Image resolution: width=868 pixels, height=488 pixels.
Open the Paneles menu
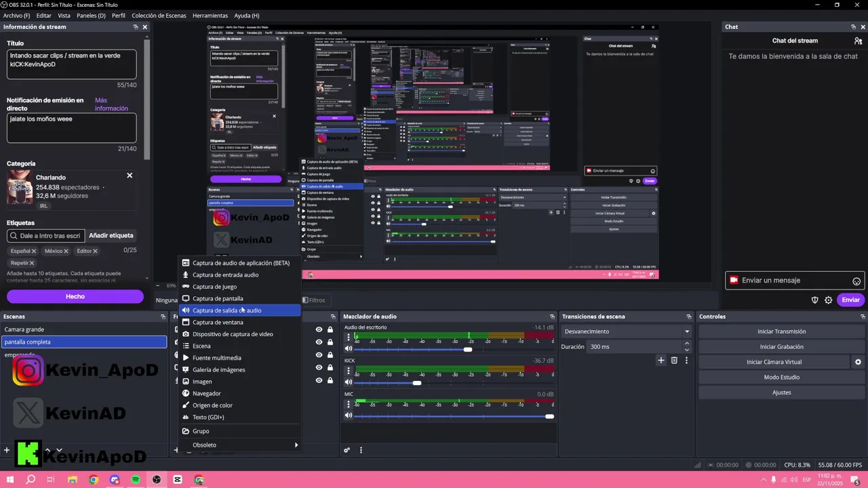tap(91, 16)
